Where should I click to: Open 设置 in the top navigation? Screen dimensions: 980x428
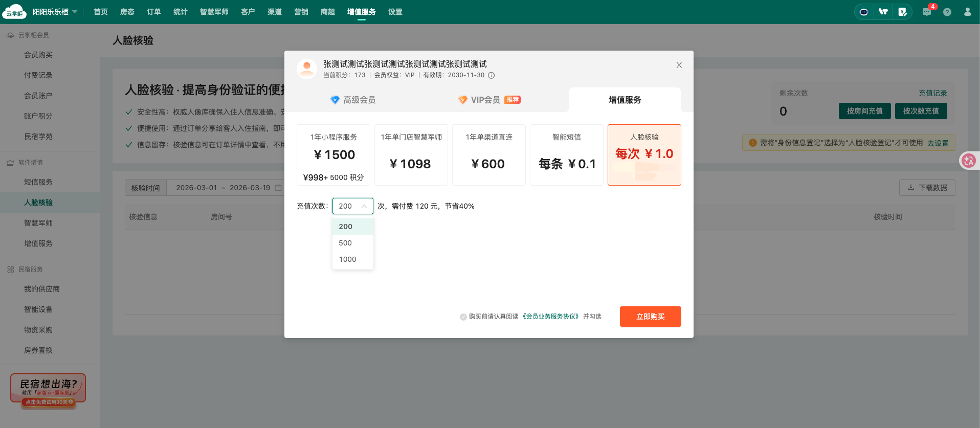(395, 12)
